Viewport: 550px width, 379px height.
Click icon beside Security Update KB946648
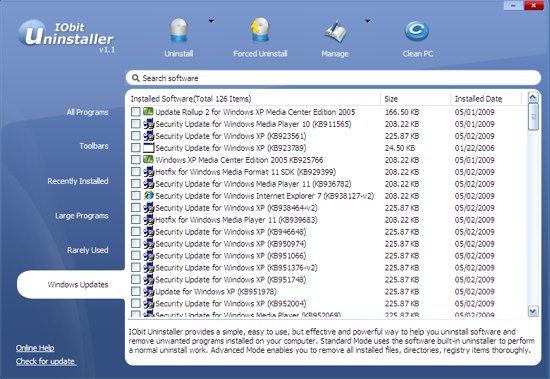tap(148, 232)
